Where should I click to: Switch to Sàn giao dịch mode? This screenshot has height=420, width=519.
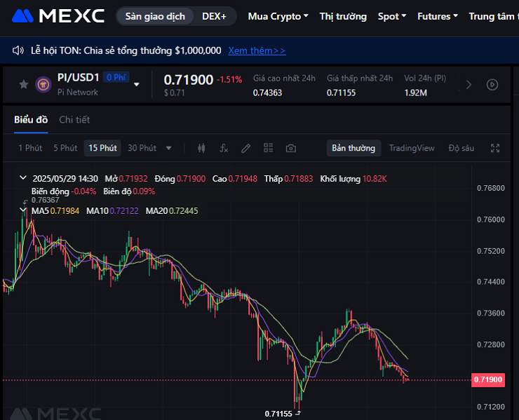(155, 16)
